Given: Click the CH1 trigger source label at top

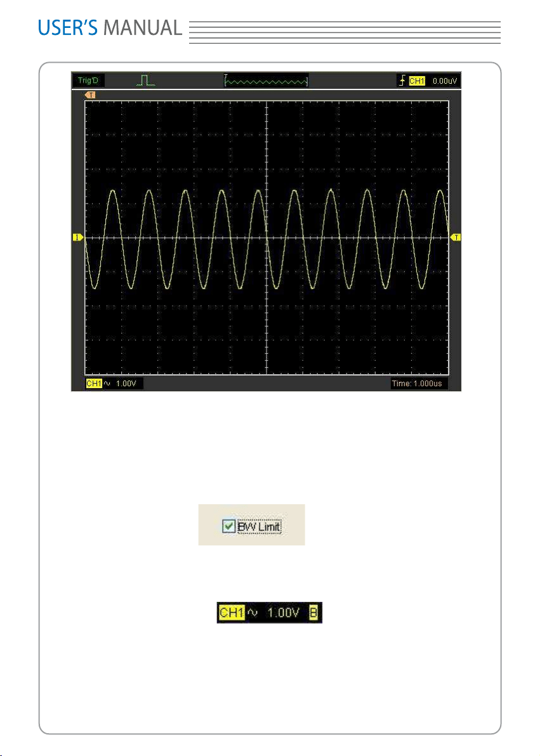Looking at the screenshot, I should (416, 81).
